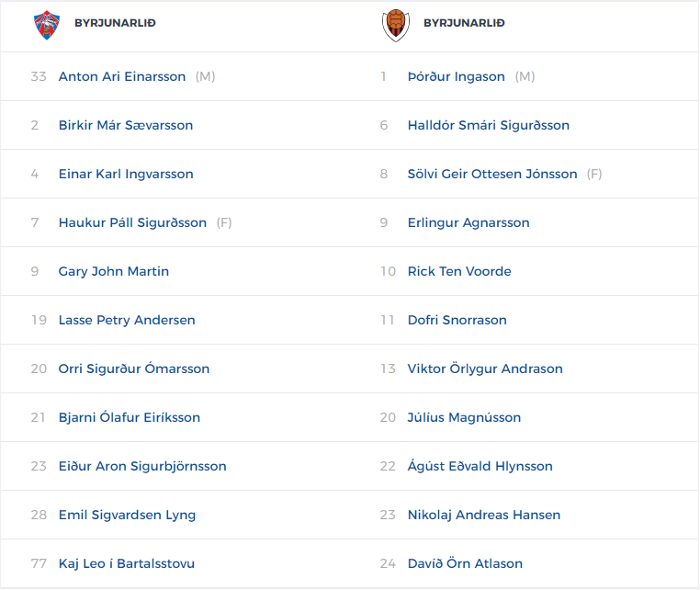The image size is (700, 590).
Task: Select Halldór Smári Sigurðsson player link
Action: [x=489, y=125]
